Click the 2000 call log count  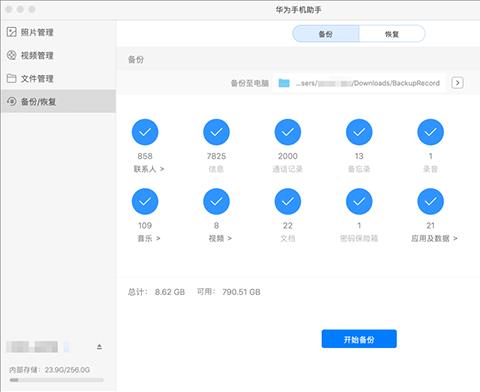coord(288,156)
